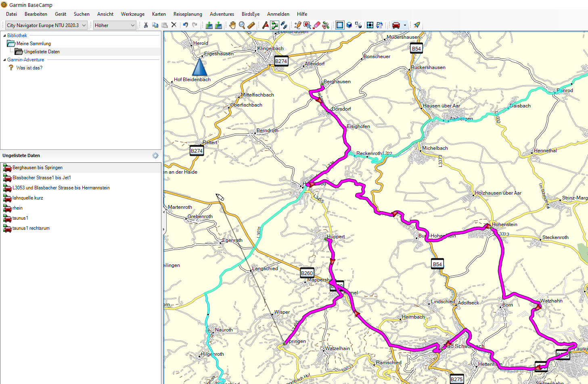Open the Werkzeuge menu
This screenshot has width=588, height=384.
[x=133, y=14]
